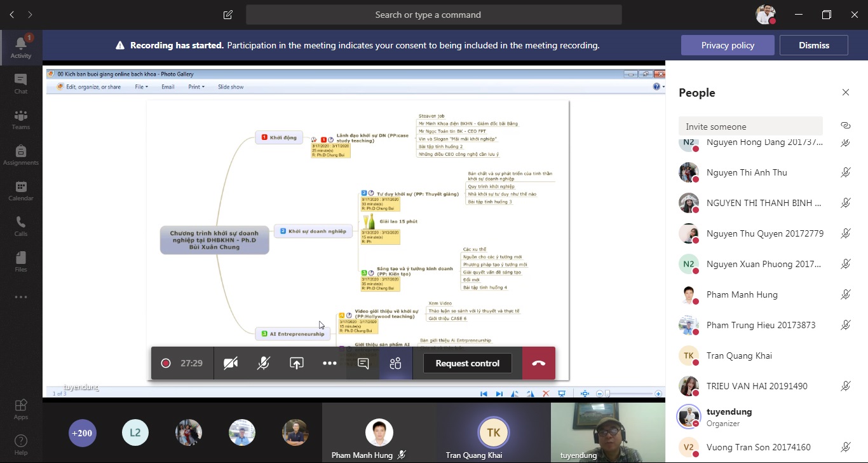Open more actions in call toolbar
The image size is (868, 463).
(330, 363)
